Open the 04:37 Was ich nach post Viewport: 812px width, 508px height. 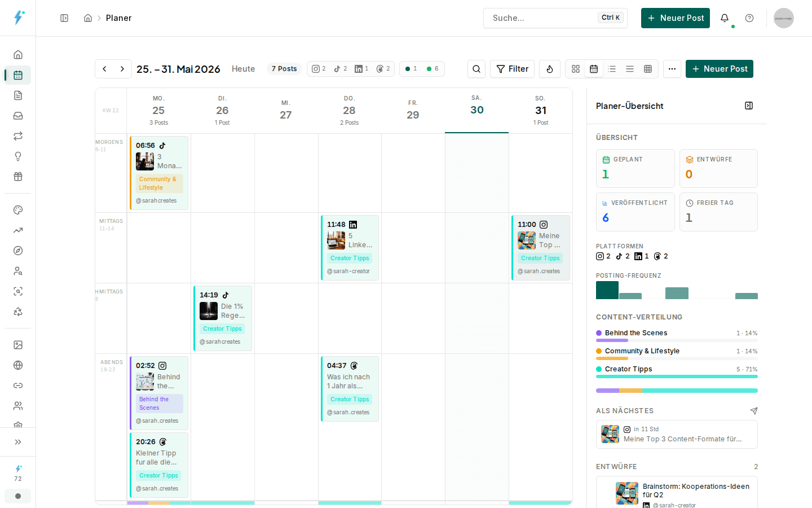point(350,389)
